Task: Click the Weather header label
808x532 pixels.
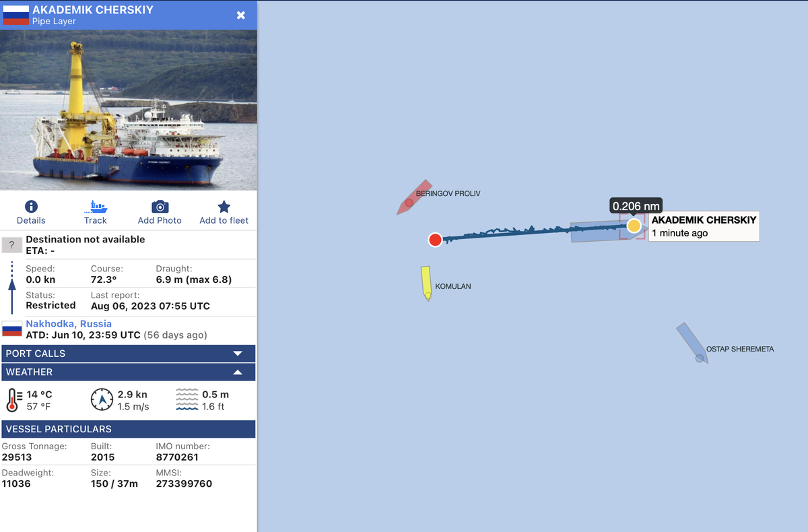Action: pos(29,372)
